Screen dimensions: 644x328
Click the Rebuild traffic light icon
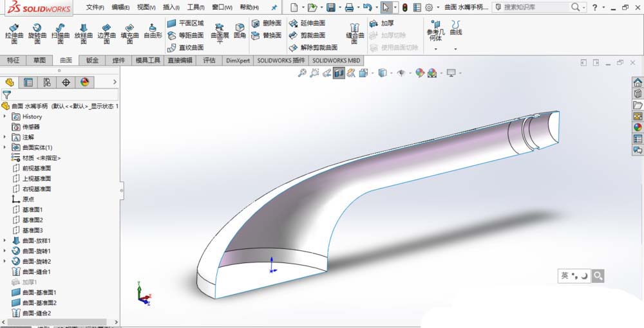[x=404, y=7]
